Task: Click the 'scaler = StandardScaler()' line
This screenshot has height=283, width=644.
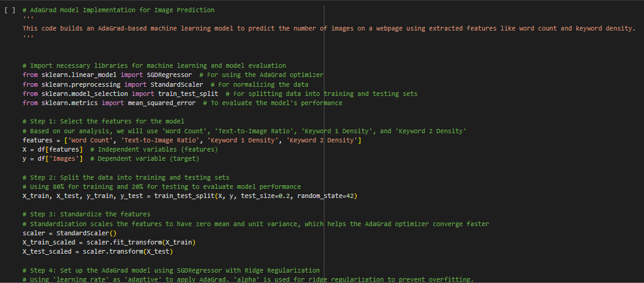Action: [70, 233]
